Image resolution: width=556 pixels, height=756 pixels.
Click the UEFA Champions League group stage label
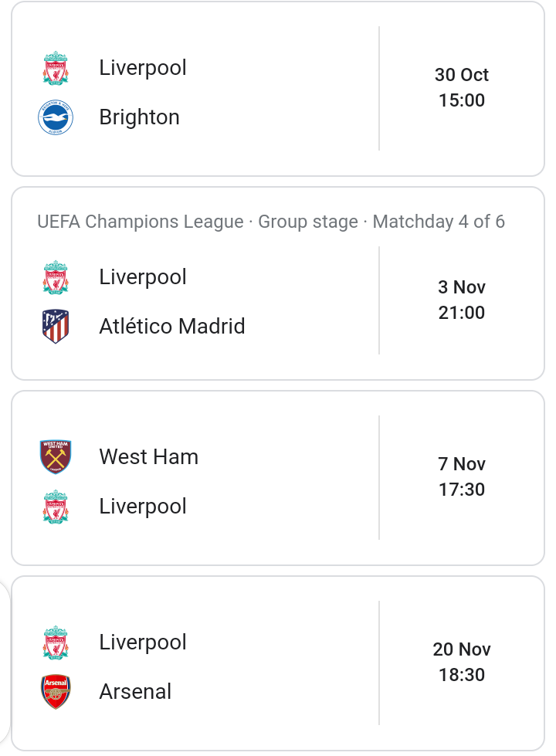click(271, 222)
